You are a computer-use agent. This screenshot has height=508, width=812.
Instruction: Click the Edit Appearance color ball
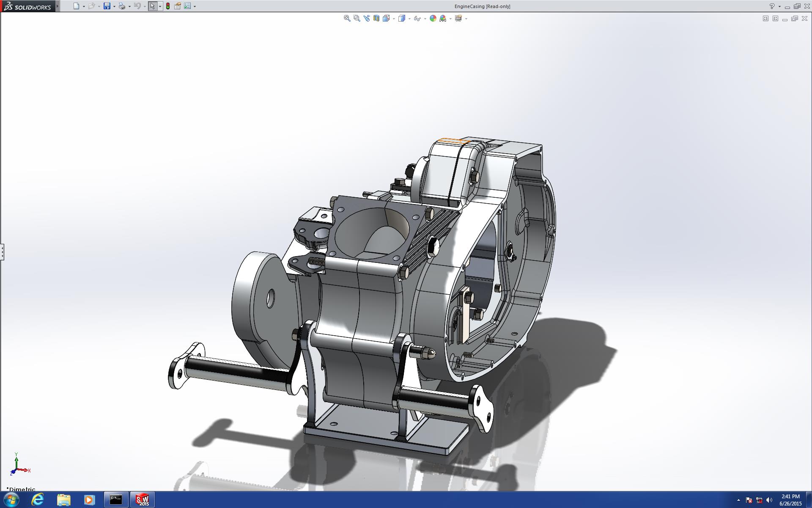(433, 18)
